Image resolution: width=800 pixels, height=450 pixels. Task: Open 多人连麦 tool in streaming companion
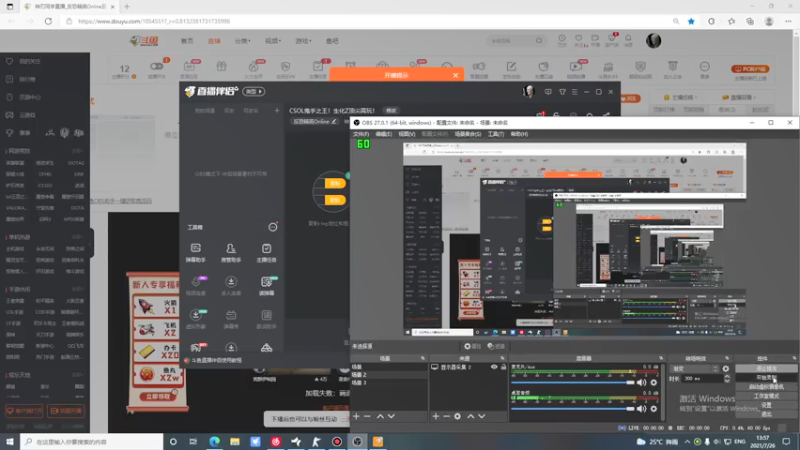pos(231,286)
